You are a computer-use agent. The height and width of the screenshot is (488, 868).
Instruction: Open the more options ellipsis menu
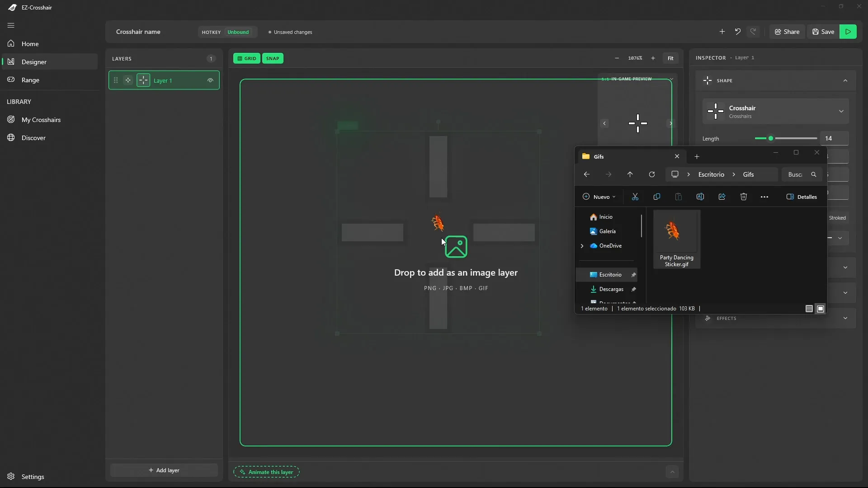[764, 197]
